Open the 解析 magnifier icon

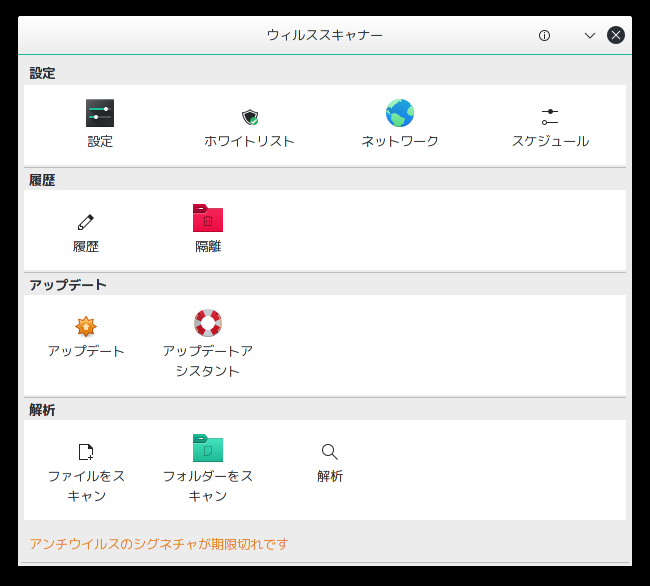tap(330, 452)
